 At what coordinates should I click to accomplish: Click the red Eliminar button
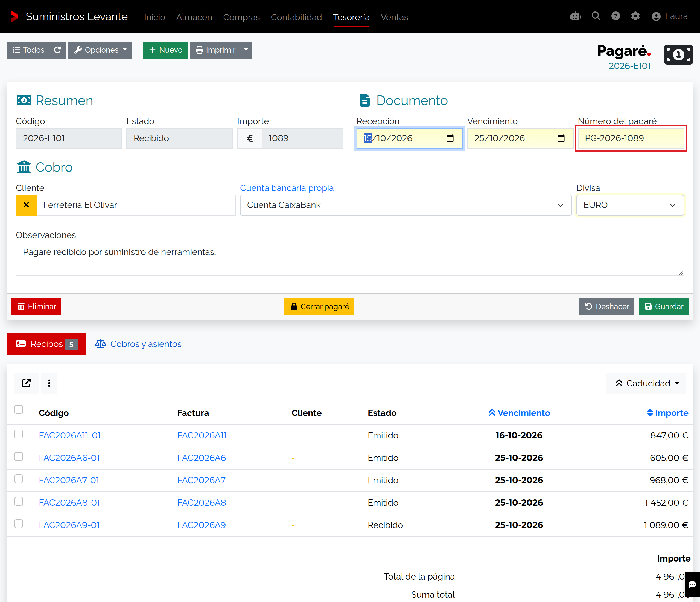click(x=36, y=306)
